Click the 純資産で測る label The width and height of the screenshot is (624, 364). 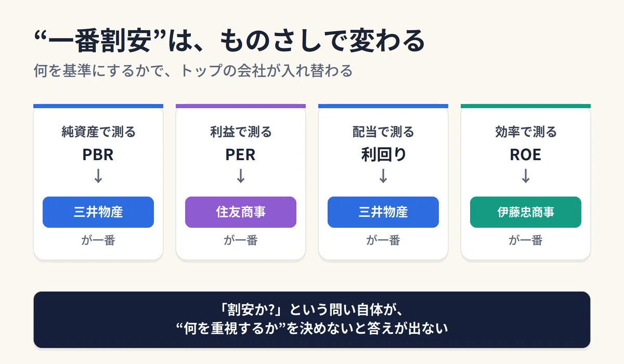(x=98, y=132)
